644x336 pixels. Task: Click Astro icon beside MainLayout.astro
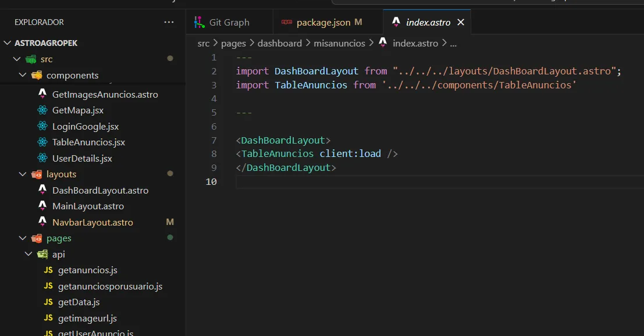42,206
